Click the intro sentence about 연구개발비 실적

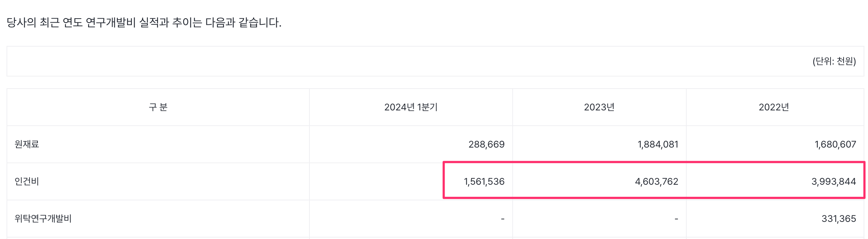coord(144,23)
